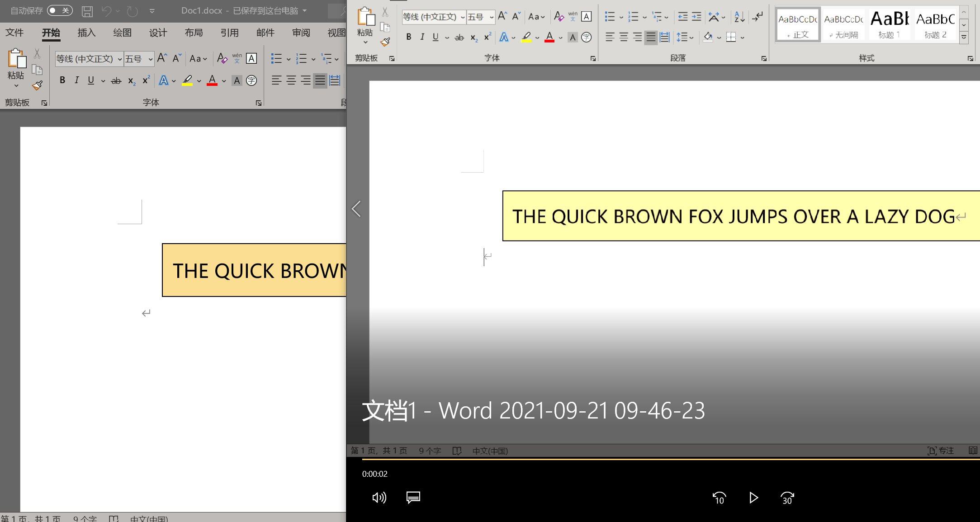Click the numbered list icon in left Word window
The width and height of the screenshot is (980, 522).
click(301, 58)
